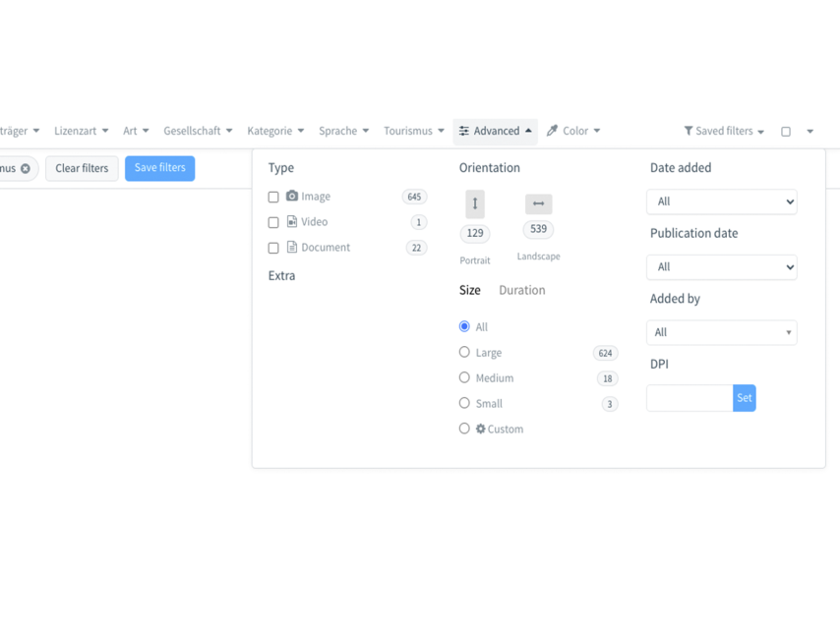Click the Clear filters button
Image resolution: width=840 pixels, height=630 pixels.
[x=82, y=168]
